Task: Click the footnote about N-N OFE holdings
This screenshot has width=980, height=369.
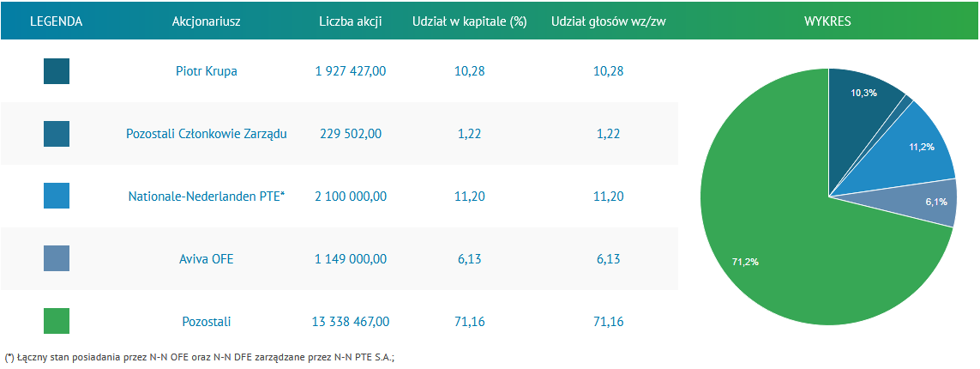Action: point(200,358)
